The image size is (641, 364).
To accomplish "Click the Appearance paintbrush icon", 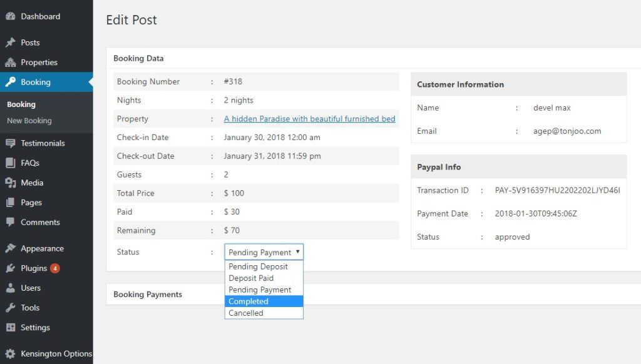I will 11,248.
